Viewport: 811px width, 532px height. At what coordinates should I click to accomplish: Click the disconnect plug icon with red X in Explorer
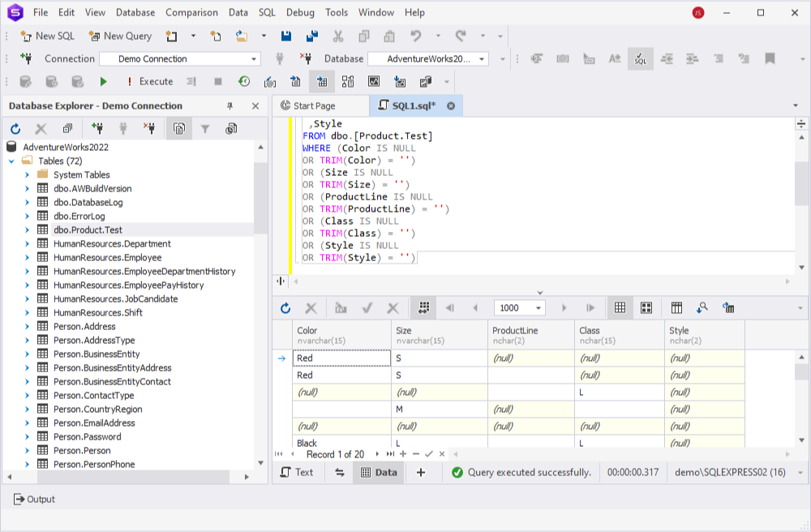[x=149, y=129]
